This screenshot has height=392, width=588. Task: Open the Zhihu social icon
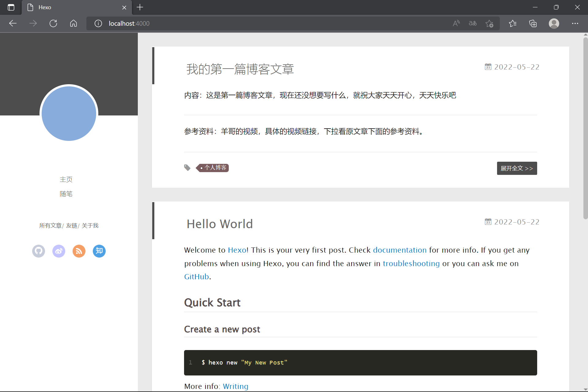99,251
